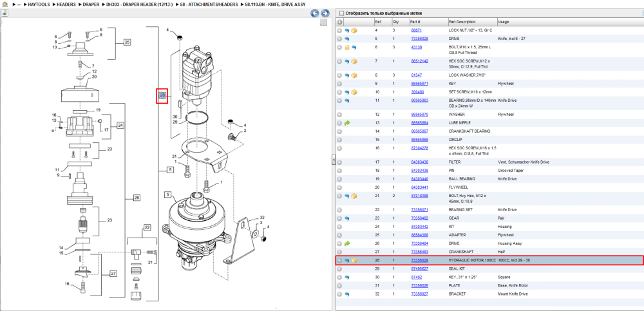Open part number 88871 link
Image resolution: width=644 pixels, height=311 pixels.
pos(417,30)
